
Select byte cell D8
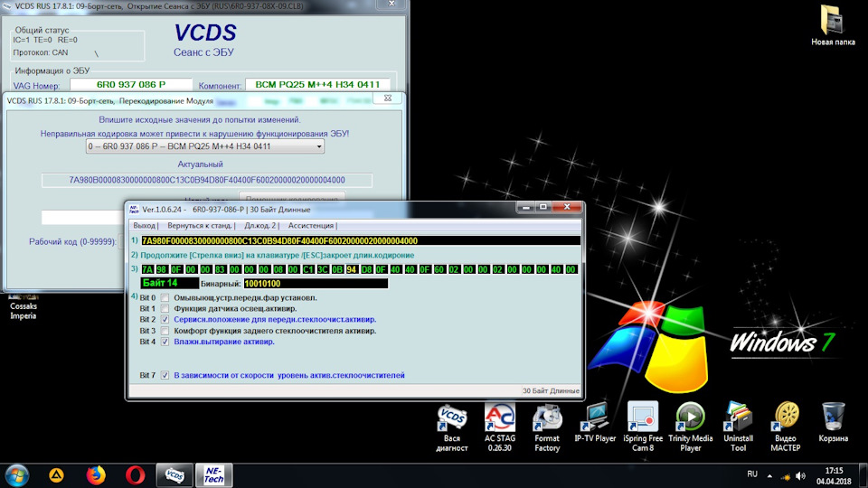click(366, 269)
